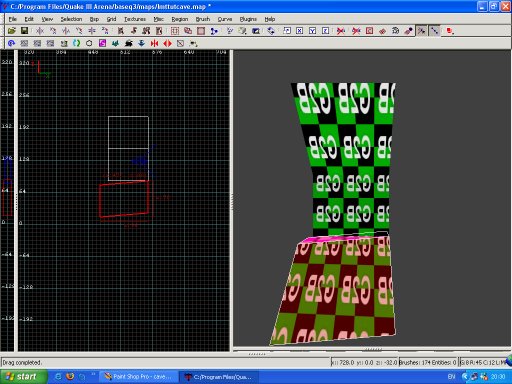The width and height of the screenshot is (512, 384).
Task: Toggle weld equal patch points
Action: [422, 31]
